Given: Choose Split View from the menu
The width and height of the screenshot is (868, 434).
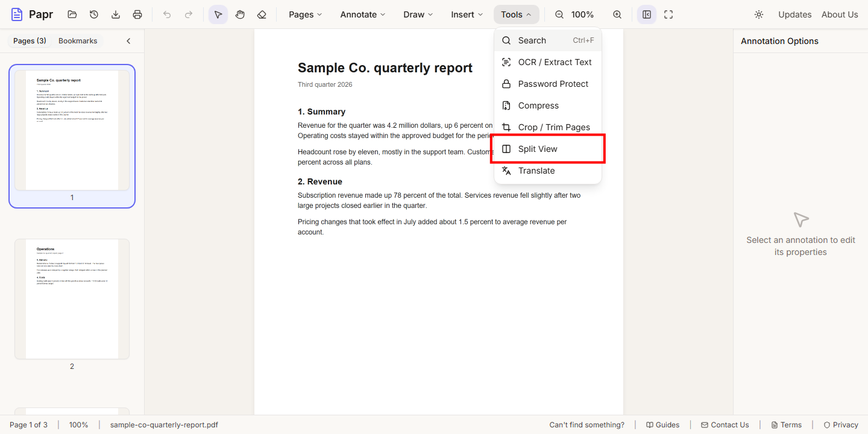Looking at the screenshot, I should coord(548,149).
